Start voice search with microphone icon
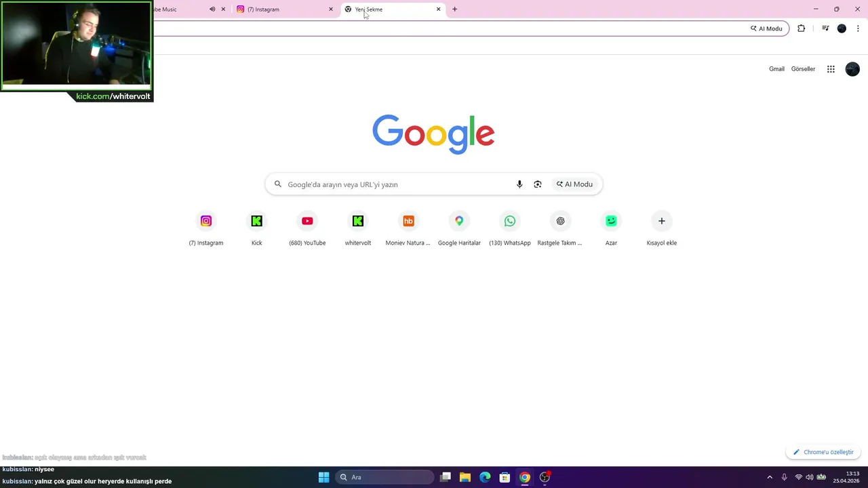Image resolution: width=868 pixels, height=488 pixels. (x=519, y=184)
